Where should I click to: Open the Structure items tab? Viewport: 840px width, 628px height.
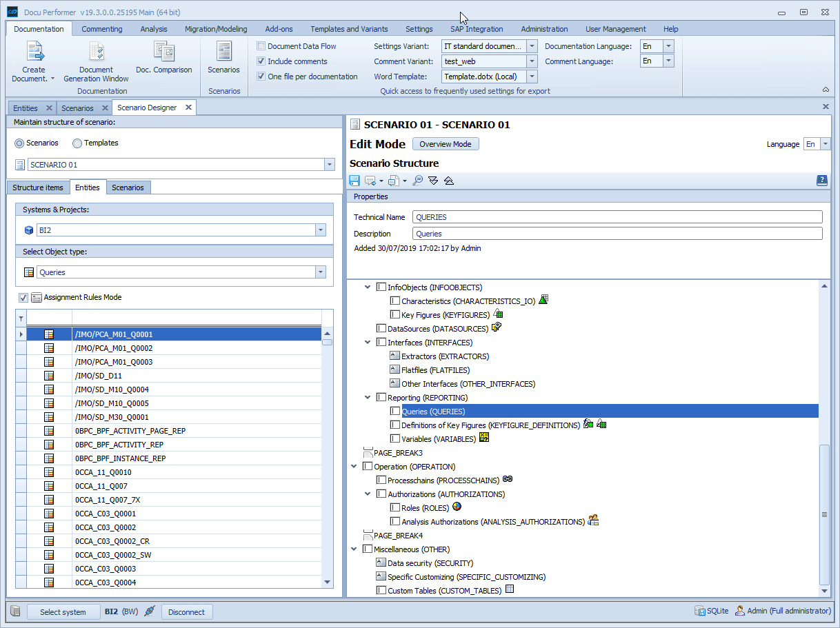38,187
